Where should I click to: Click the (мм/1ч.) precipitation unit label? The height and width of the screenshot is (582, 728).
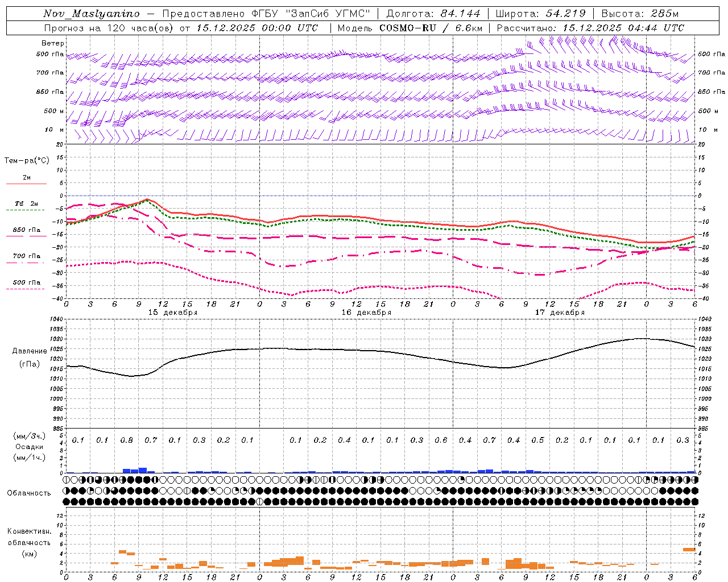pyautogui.click(x=30, y=458)
